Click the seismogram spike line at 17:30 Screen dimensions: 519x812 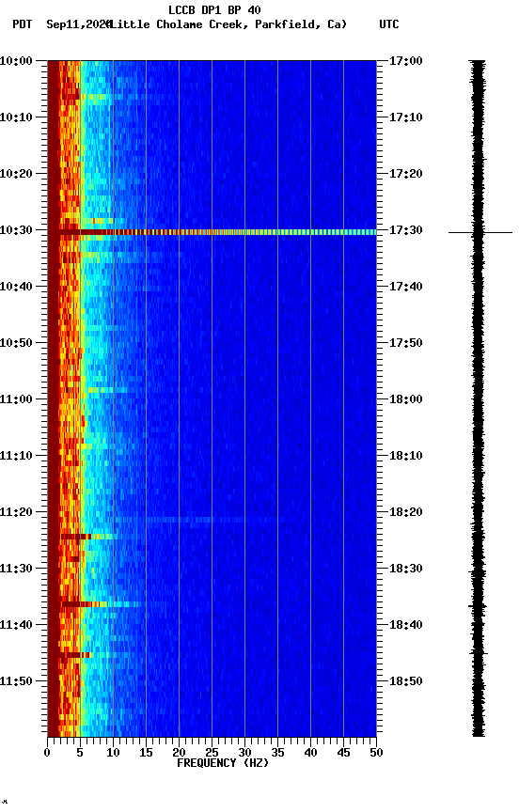(480, 233)
